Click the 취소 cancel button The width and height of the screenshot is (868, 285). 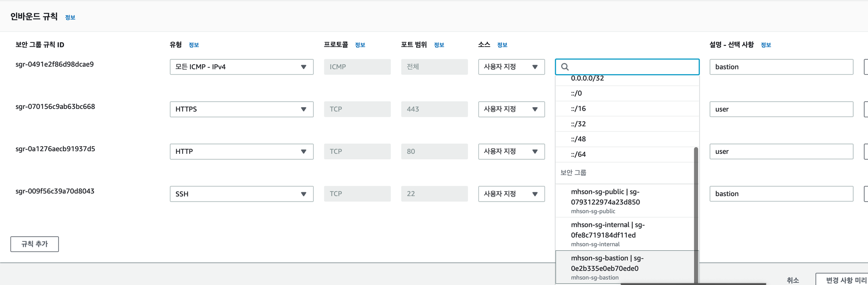point(793,280)
